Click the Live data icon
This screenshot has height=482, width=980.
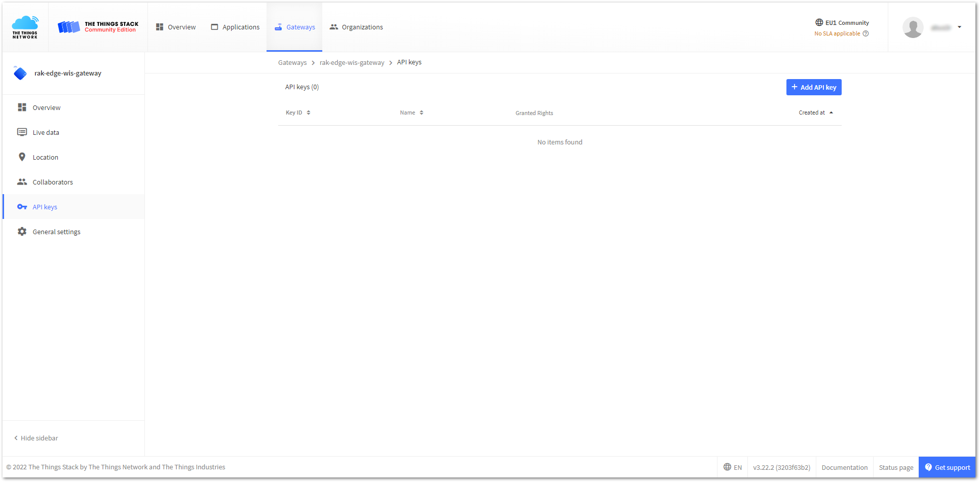pos(22,132)
